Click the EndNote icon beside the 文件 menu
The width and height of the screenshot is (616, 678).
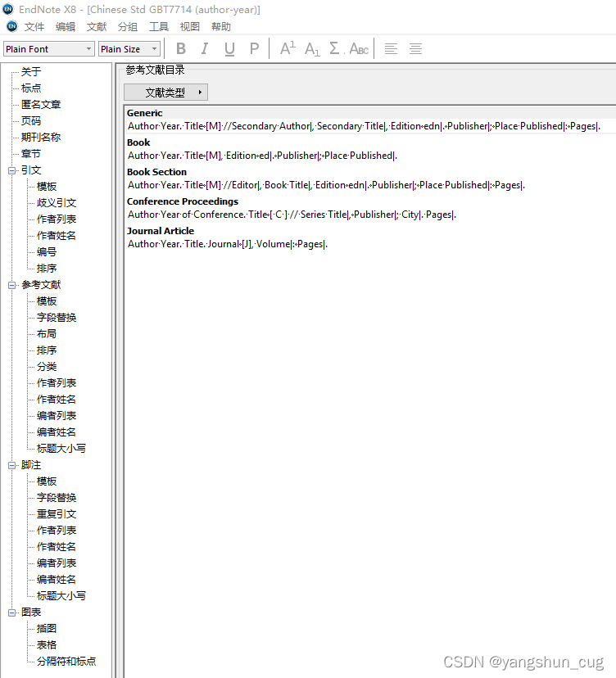(x=12, y=26)
